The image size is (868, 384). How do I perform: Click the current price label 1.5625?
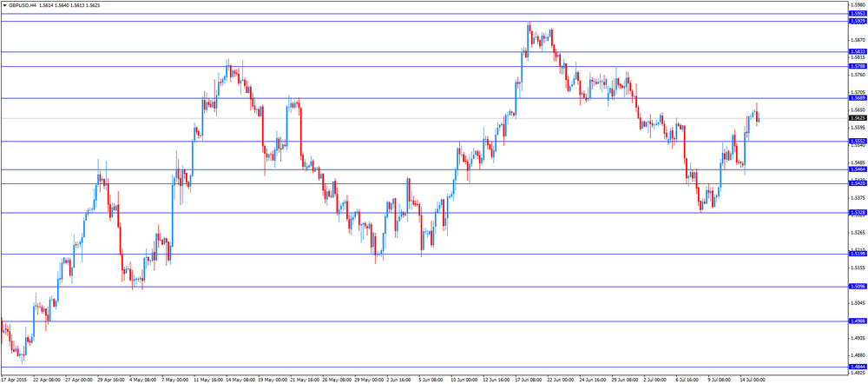(857, 118)
